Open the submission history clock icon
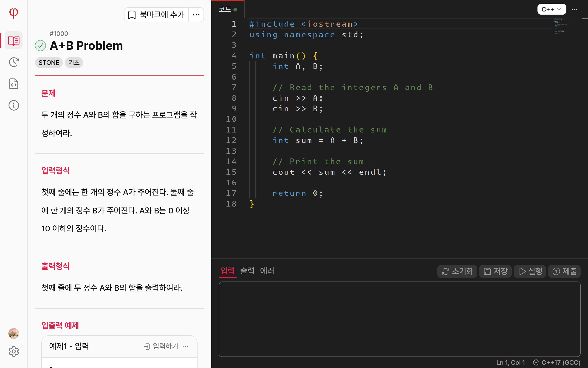Screen dimensions: 588x368 click(14, 62)
